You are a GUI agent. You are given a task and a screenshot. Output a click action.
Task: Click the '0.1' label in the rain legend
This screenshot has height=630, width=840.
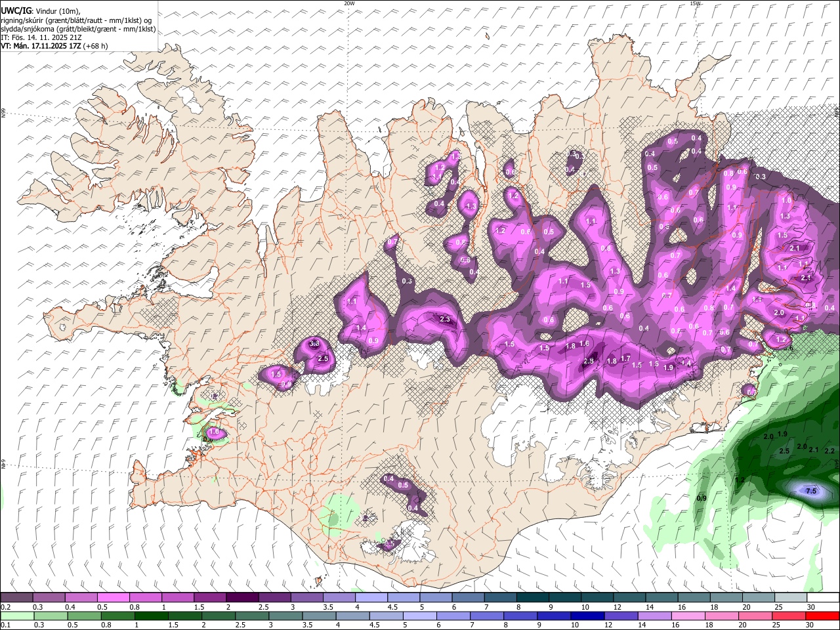tap(5, 625)
